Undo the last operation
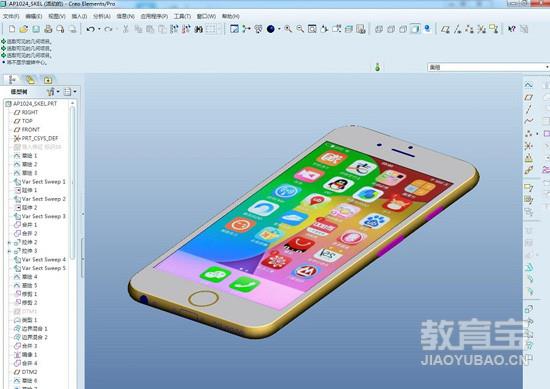This screenshot has height=389, width=550. pyautogui.click(x=90, y=29)
